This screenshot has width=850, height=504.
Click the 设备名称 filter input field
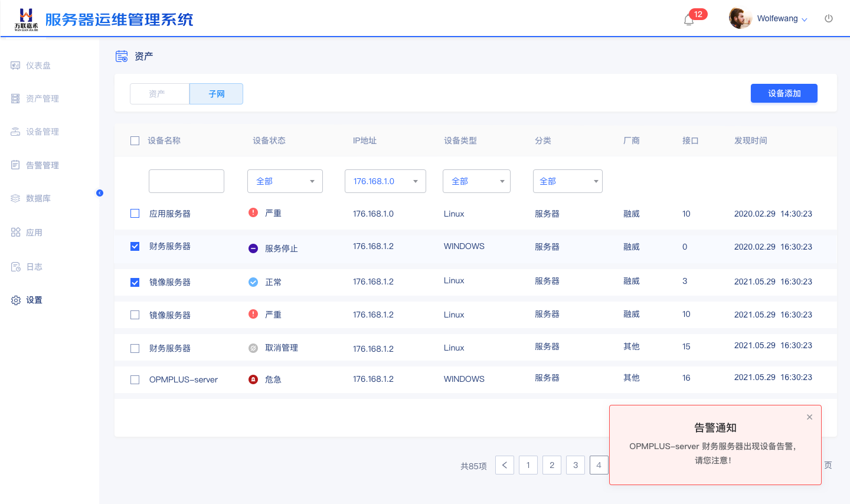(187, 181)
